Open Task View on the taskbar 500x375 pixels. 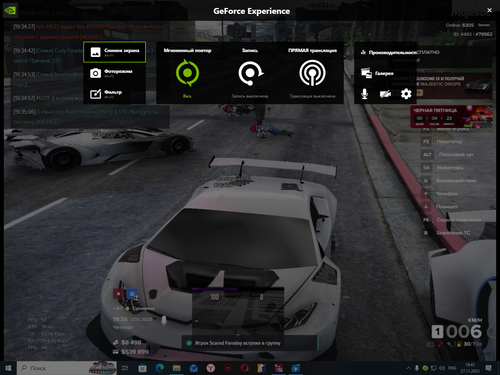[x=125, y=368]
